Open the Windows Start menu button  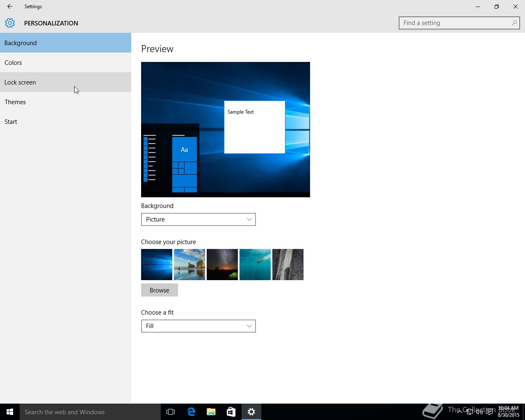10,412
